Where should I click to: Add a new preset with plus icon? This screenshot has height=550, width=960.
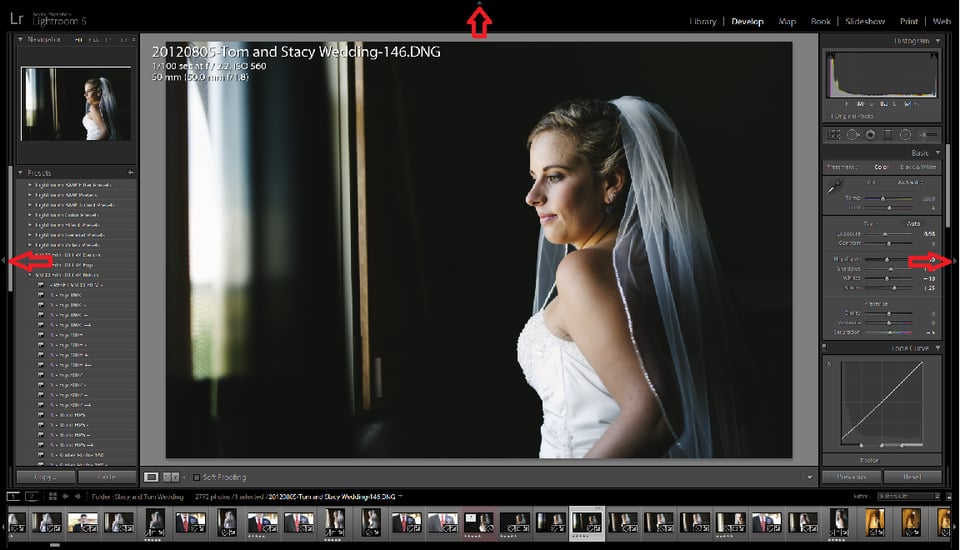click(130, 173)
